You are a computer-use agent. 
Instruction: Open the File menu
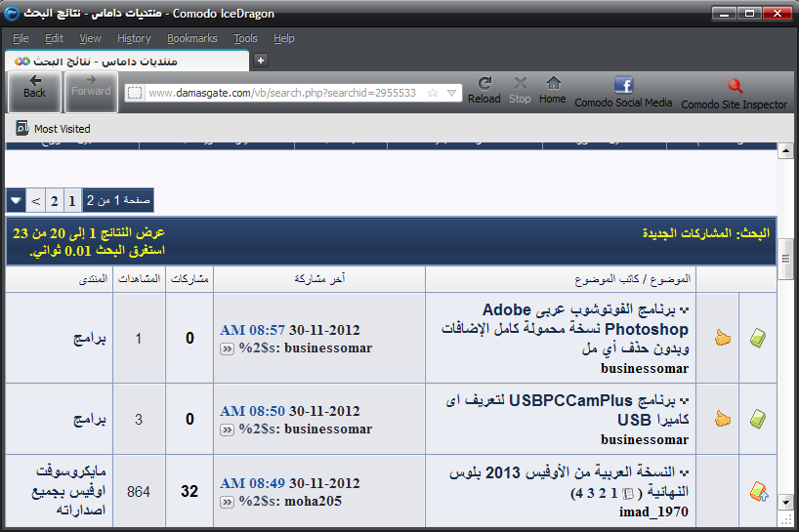21,38
